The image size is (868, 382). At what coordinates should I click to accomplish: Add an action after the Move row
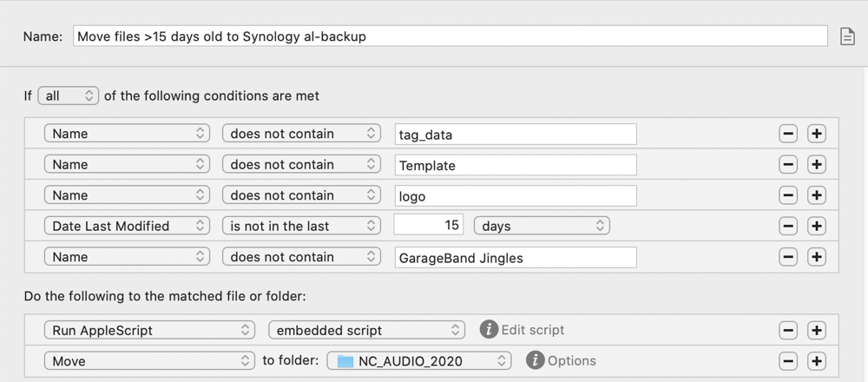[x=816, y=361]
